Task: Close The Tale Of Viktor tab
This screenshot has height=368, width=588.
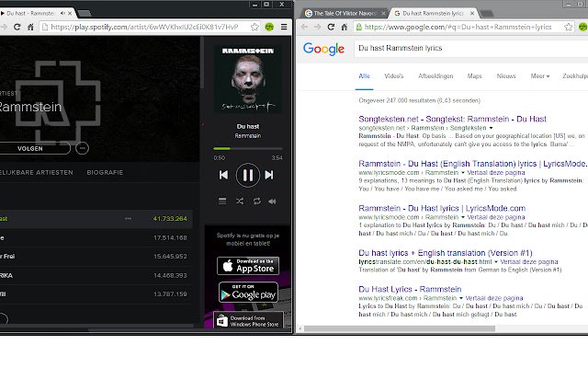Action: [383, 13]
